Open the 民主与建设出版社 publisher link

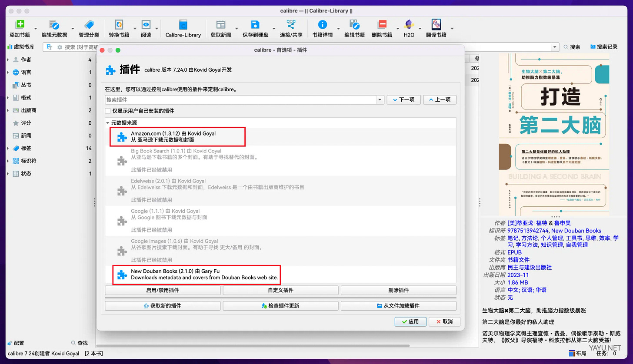530,267
